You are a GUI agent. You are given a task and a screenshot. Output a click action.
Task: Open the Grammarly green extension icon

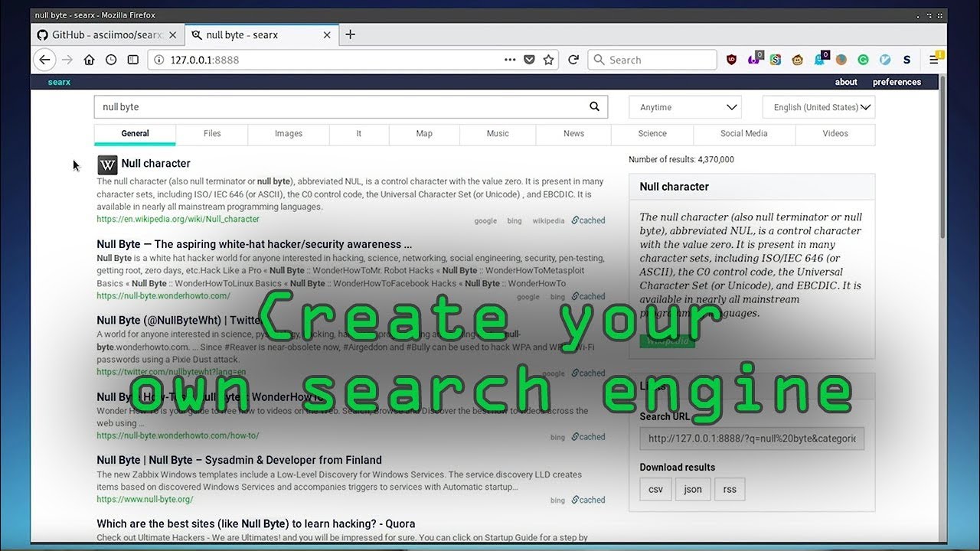point(863,60)
